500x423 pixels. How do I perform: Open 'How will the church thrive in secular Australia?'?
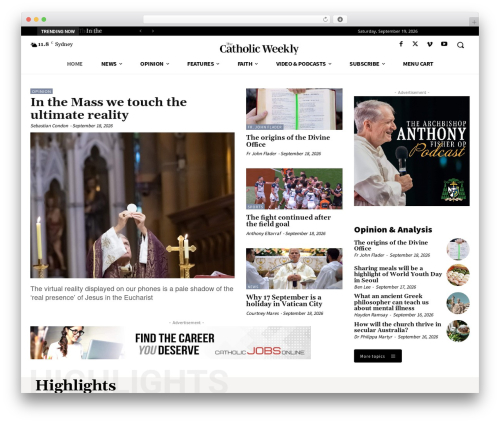click(397, 327)
